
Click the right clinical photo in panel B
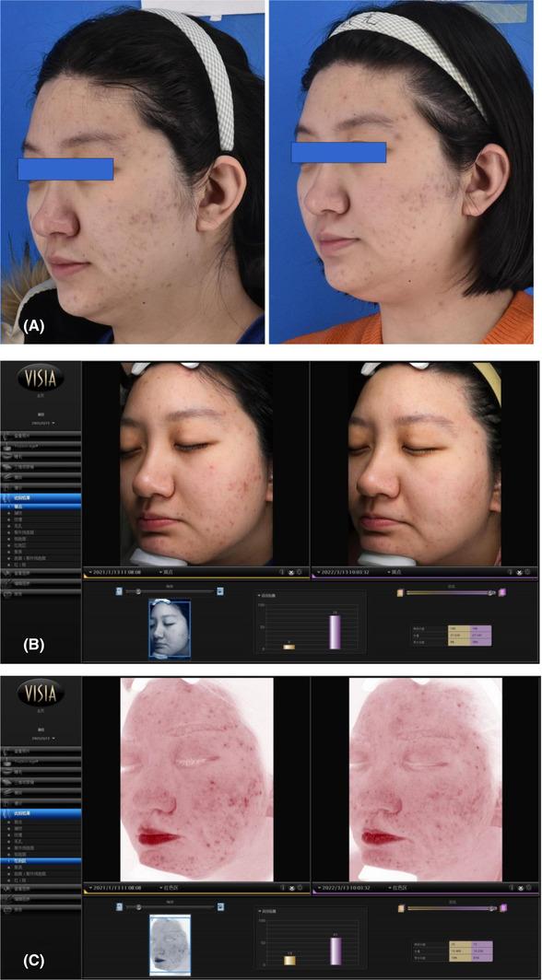(x=425, y=463)
